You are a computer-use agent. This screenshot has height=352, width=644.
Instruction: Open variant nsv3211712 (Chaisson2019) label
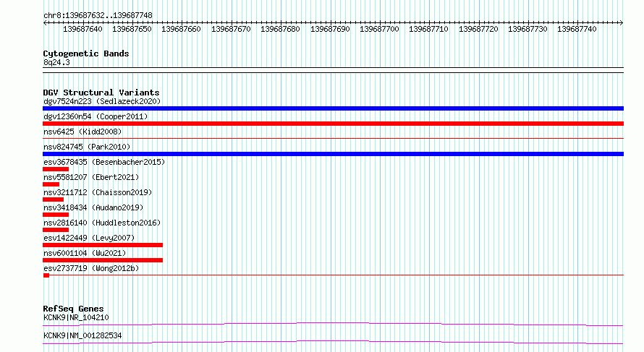coord(98,192)
